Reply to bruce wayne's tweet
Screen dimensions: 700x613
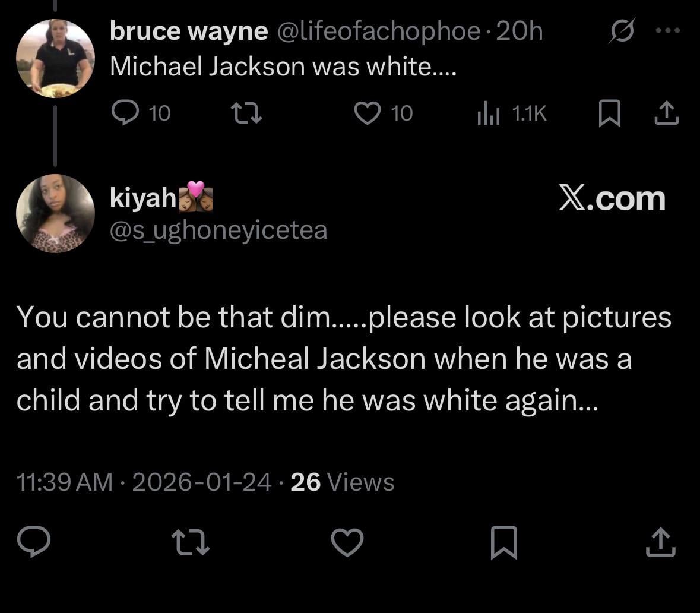coord(126,113)
